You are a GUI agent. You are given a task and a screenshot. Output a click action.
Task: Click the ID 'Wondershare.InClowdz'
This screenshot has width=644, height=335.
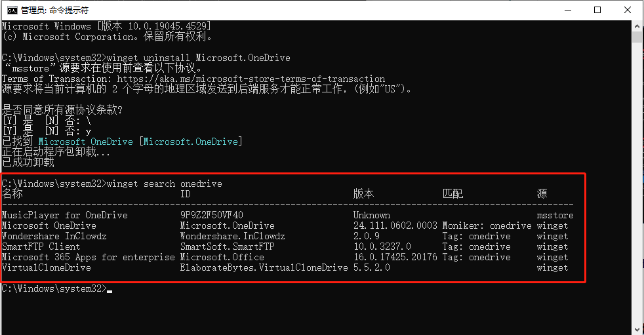click(232, 237)
